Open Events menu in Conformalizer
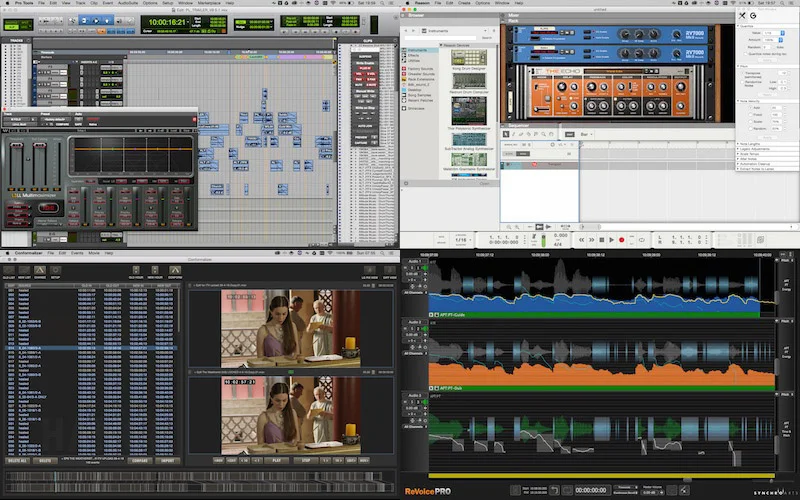Image resolution: width=800 pixels, height=500 pixels. point(77,253)
